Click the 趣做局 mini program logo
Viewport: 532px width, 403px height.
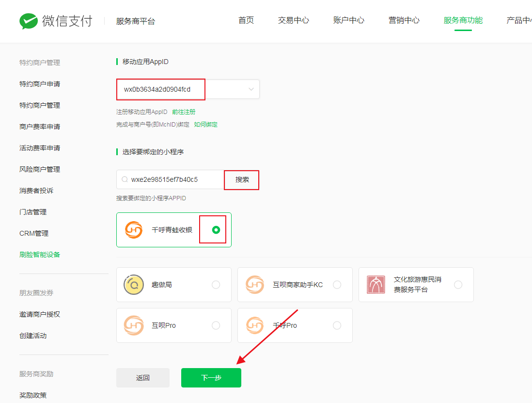tap(134, 285)
